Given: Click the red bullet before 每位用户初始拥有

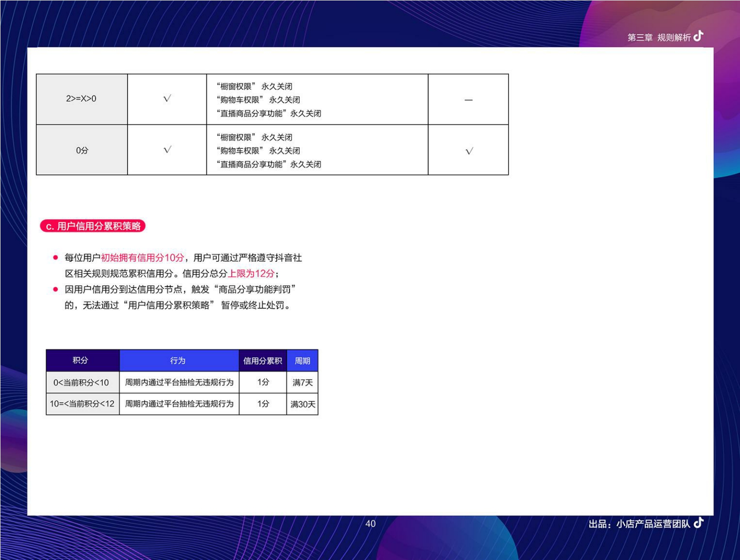Looking at the screenshot, I should click(x=56, y=258).
